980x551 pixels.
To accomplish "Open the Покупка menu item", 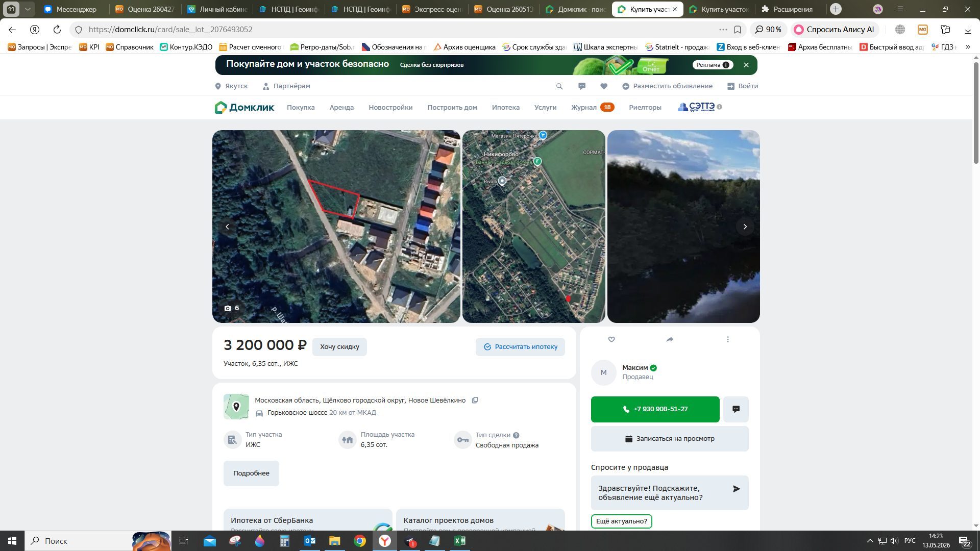I will click(x=301, y=107).
